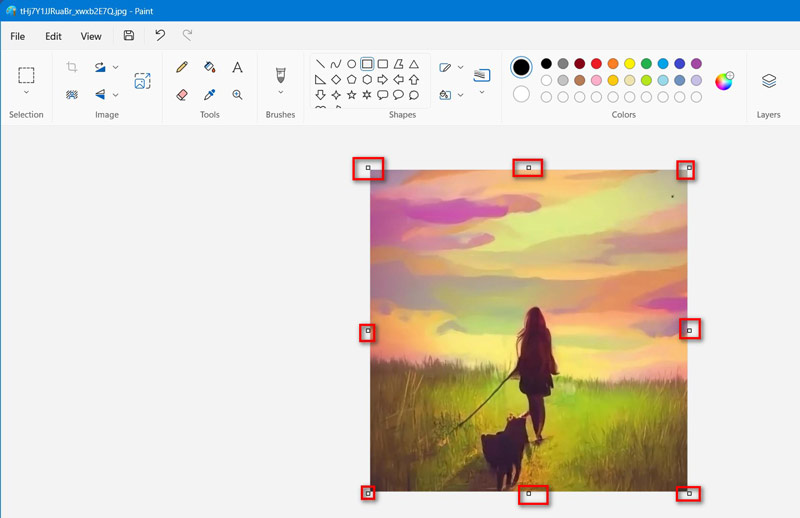The image size is (800, 518).
Task: Click the Remove background icon
Action: (x=72, y=94)
